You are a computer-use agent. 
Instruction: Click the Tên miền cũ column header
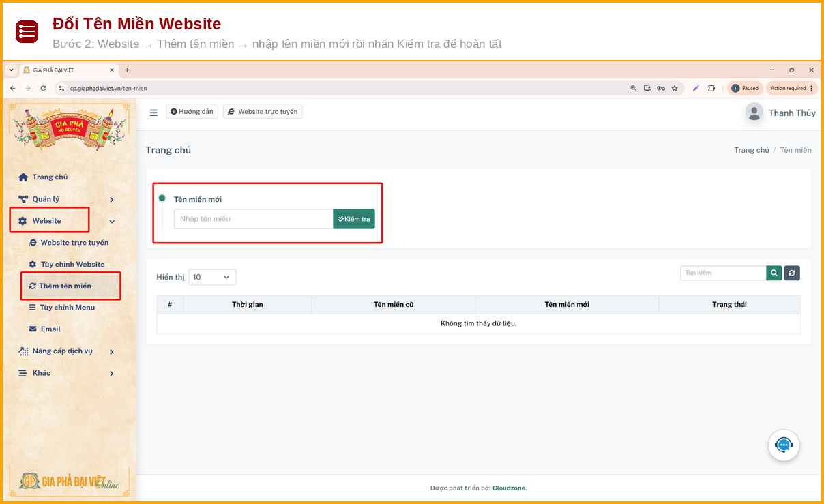(394, 305)
